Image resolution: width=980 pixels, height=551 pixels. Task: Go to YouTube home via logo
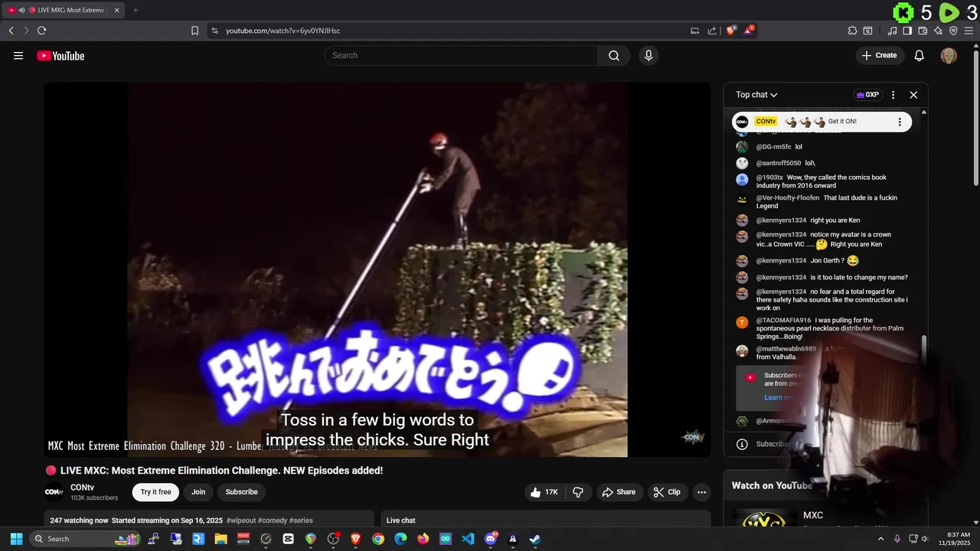click(60, 56)
